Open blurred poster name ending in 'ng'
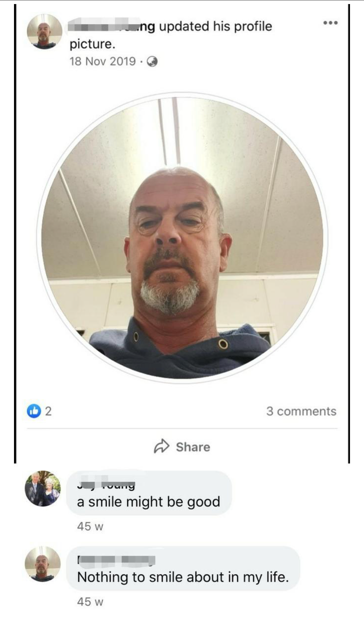The height and width of the screenshot is (623, 364). (111, 26)
